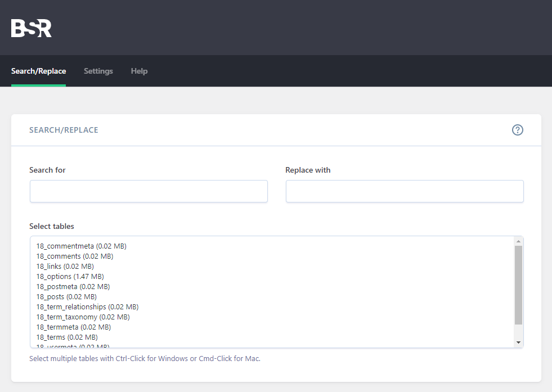
Task: Click the table list scroll up arrow
Action: click(518, 241)
